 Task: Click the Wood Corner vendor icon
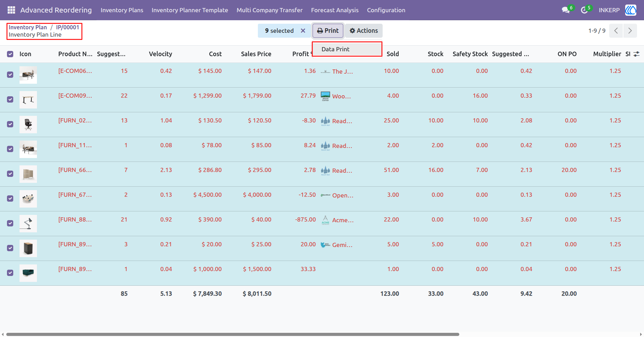[325, 96]
